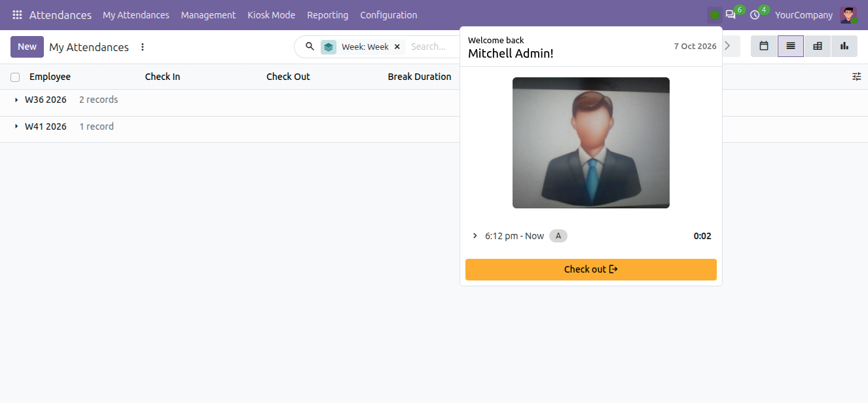Open the conversations messages icon

(731, 14)
